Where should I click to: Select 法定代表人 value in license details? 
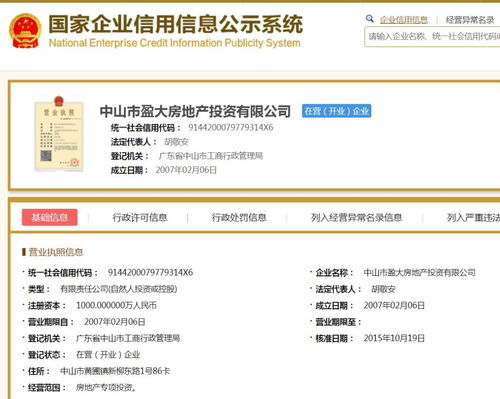[383, 289]
